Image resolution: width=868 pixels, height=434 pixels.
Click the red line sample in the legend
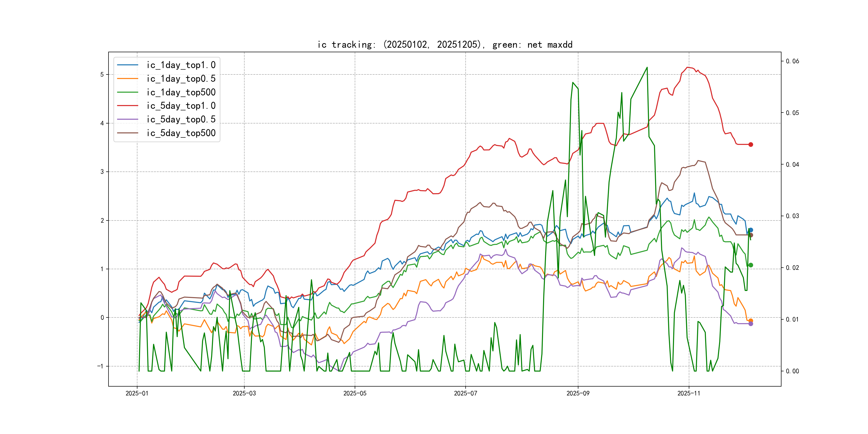point(127,106)
